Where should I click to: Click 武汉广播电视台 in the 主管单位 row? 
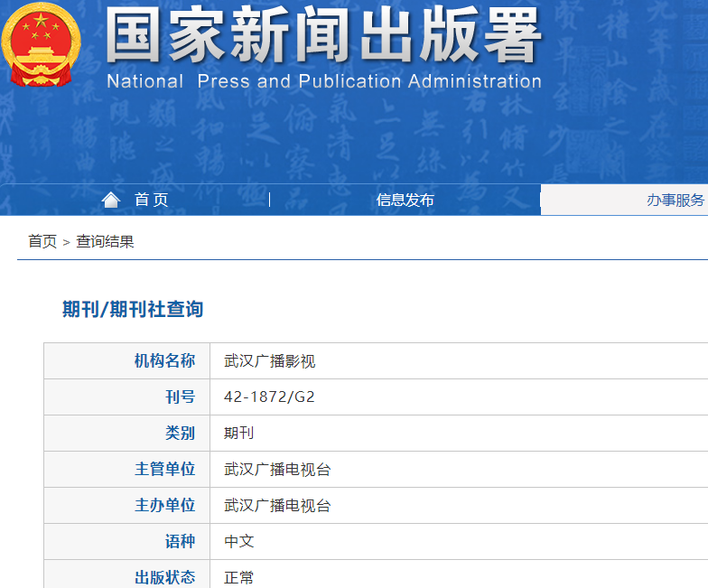[x=277, y=470]
